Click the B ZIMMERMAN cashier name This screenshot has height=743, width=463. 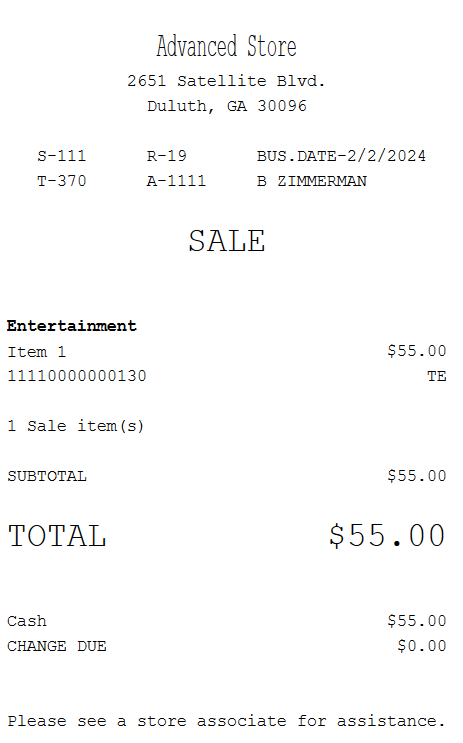312,181
